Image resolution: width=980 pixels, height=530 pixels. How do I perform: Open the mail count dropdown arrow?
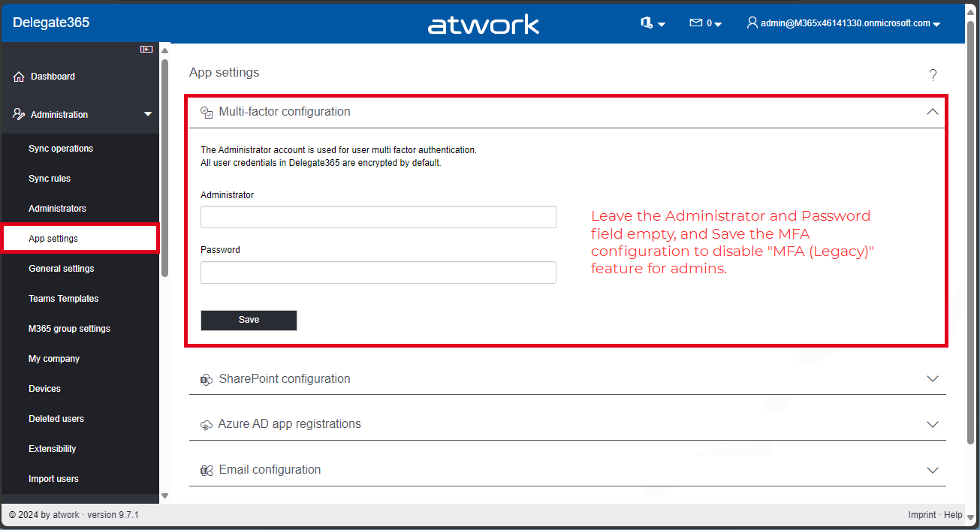(x=718, y=25)
